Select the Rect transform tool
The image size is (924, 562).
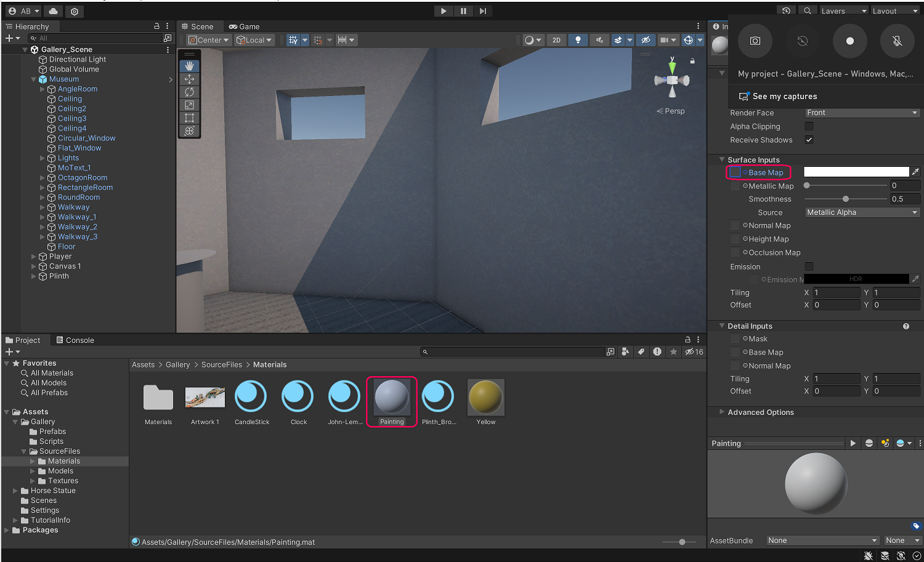point(189,118)
